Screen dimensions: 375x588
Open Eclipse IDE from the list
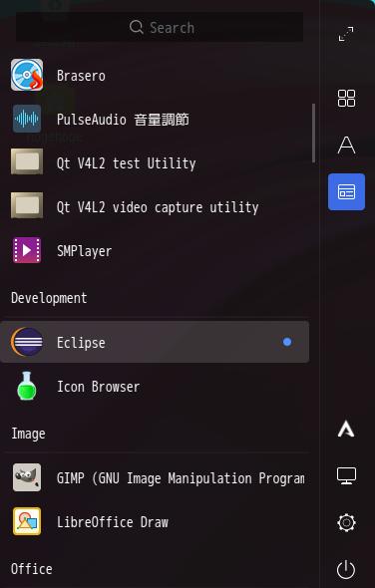pyautogui.click(x=155, y=342)
